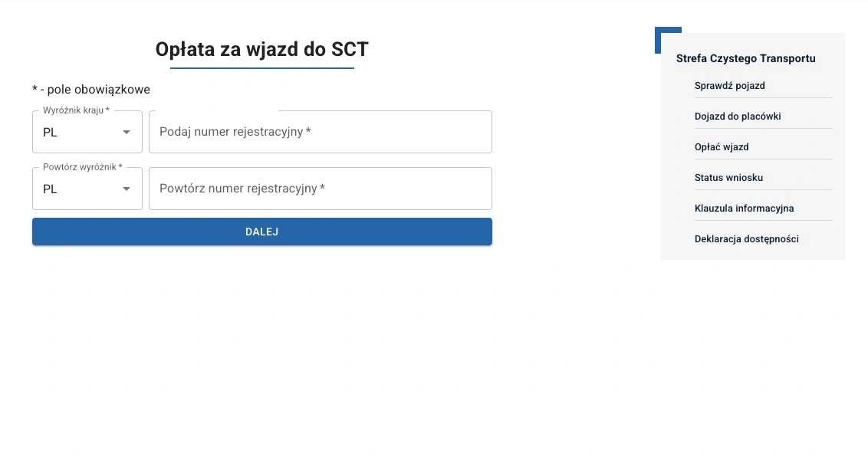Select Opłać wjazd in the sidebar
Viewport: 868px width, 470px height.
click(x=722, y=147)
